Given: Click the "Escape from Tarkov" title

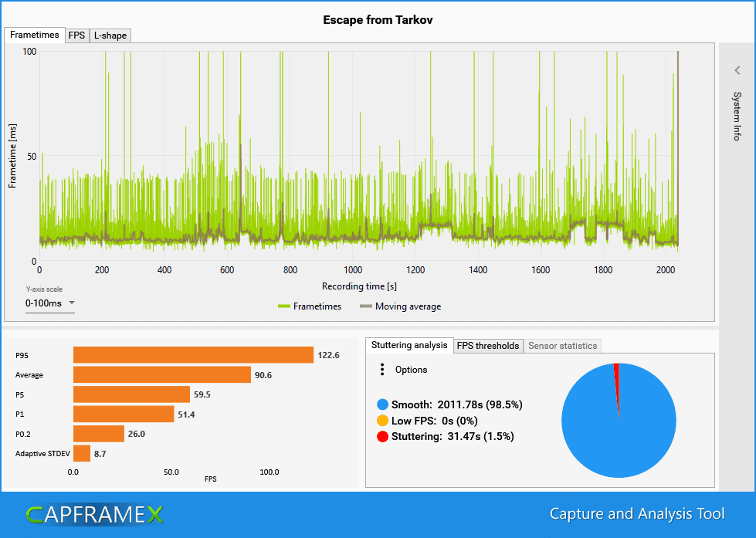Looking at the screenshot, I should click(x=378, y=20).
